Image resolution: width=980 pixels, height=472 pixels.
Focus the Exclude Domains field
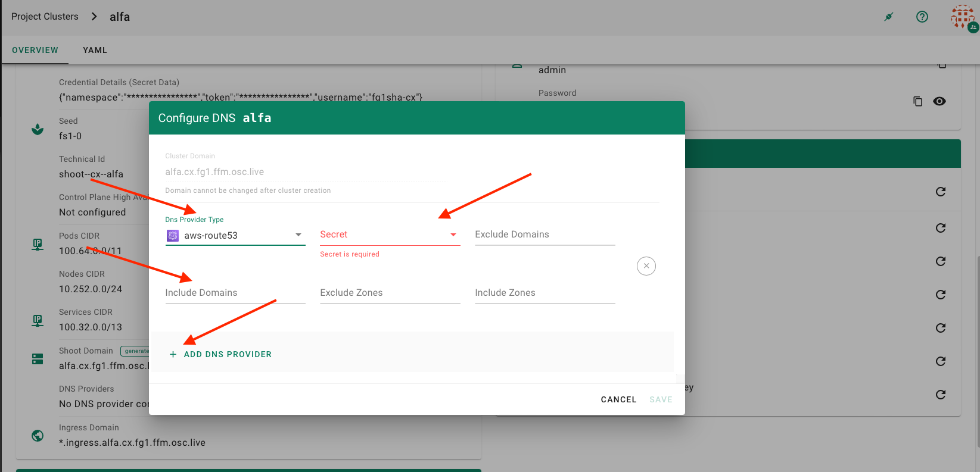545,235
